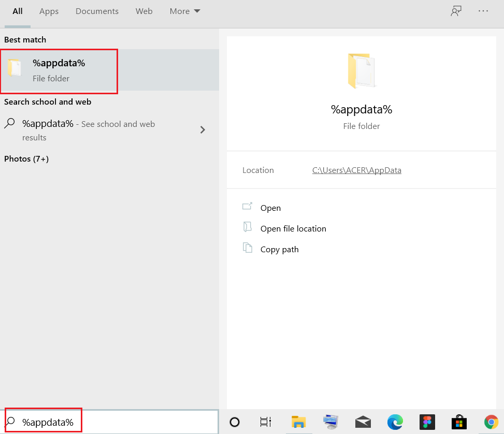Expand the More filters dropdown

[184, 11]
